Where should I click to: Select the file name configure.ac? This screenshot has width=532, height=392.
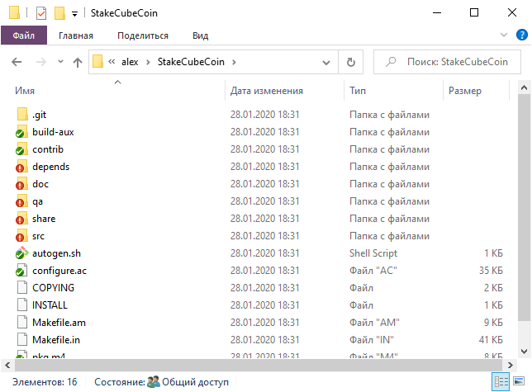tap(59, 271)
